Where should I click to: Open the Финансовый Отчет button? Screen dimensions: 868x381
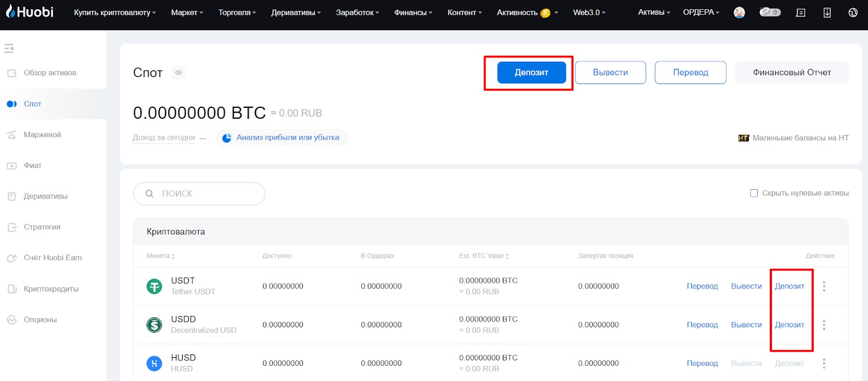[792, 73]
